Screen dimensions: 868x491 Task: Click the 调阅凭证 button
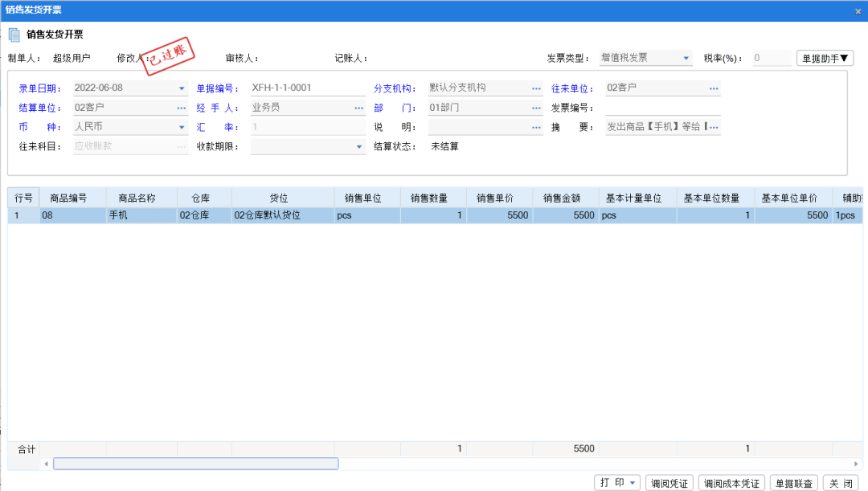pos(669,482)
